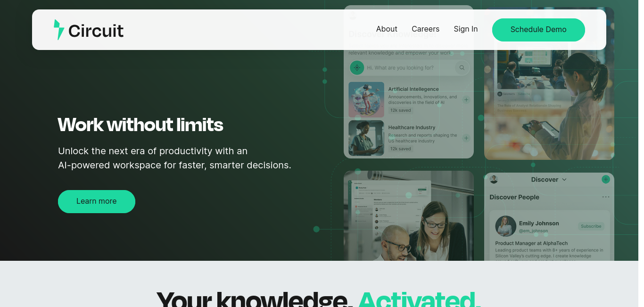The image size is (644, 307).
Task: Click the Emily Johnson name
Action: (539, 224)
